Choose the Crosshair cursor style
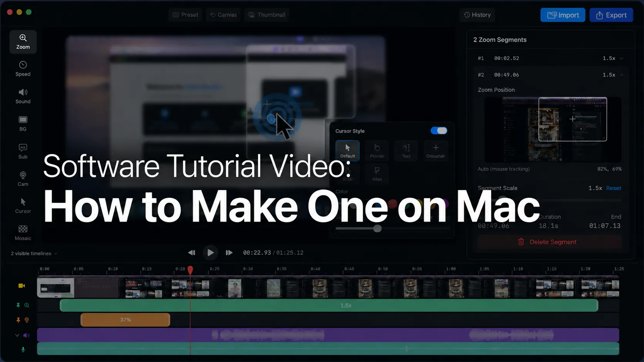The image size is (644, 362). tap(436, 150)
